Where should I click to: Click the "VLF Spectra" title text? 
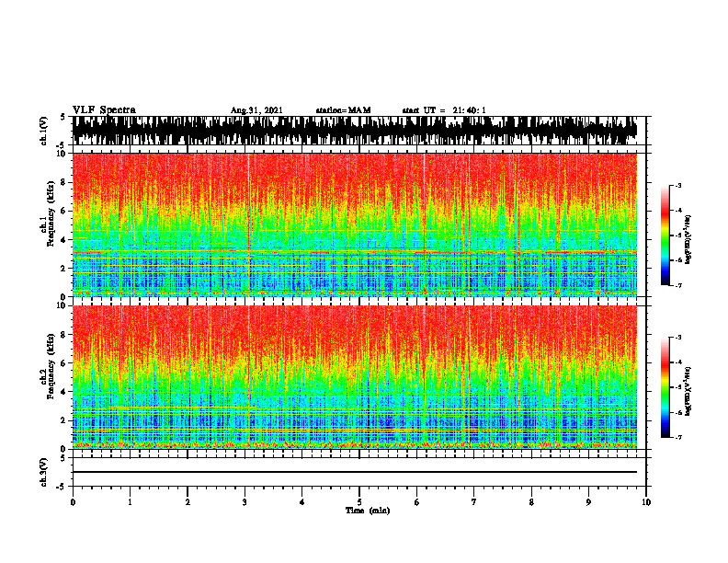coord(104,109)
